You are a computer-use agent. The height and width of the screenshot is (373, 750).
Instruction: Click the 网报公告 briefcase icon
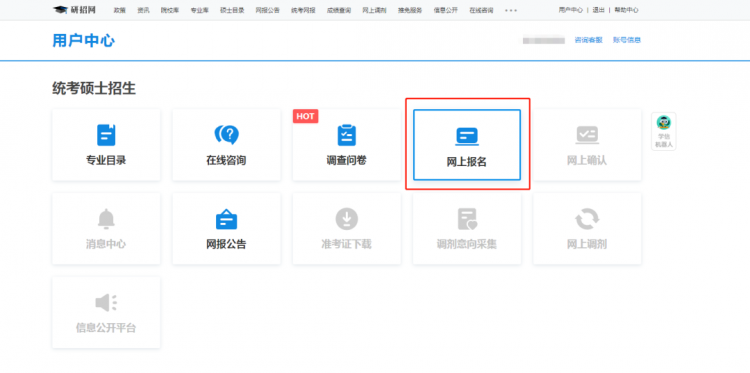tap(226, 219)
